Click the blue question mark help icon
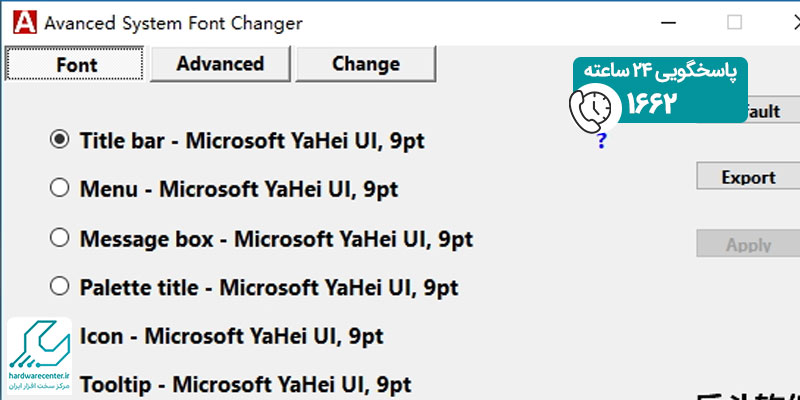Image resolution: width=800 pixels, height=400 pixels. [x=602, y=141]
